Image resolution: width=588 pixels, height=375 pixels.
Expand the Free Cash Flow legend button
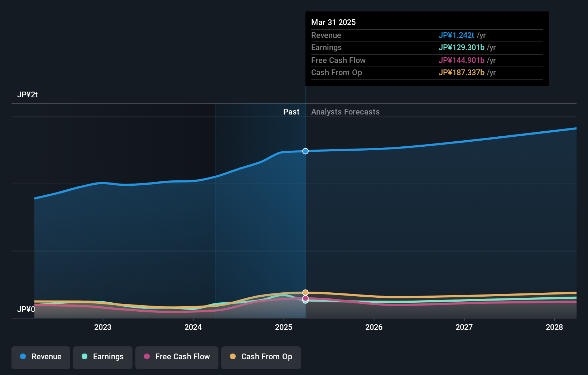click(177, 357)
